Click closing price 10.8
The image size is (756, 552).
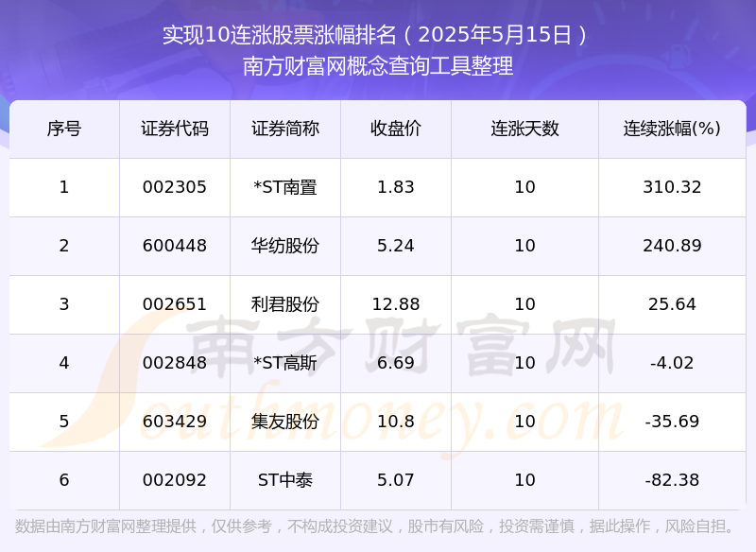pos(396,422)
